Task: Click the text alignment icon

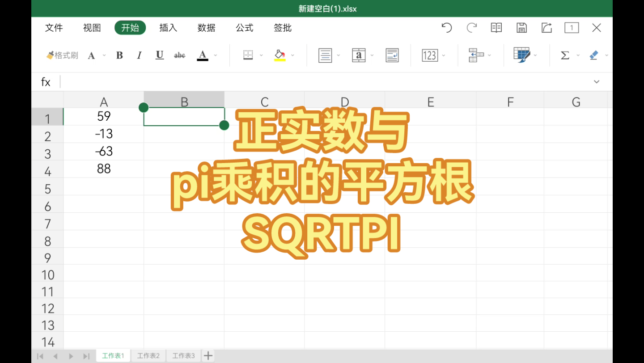Action: pos(325,55)
